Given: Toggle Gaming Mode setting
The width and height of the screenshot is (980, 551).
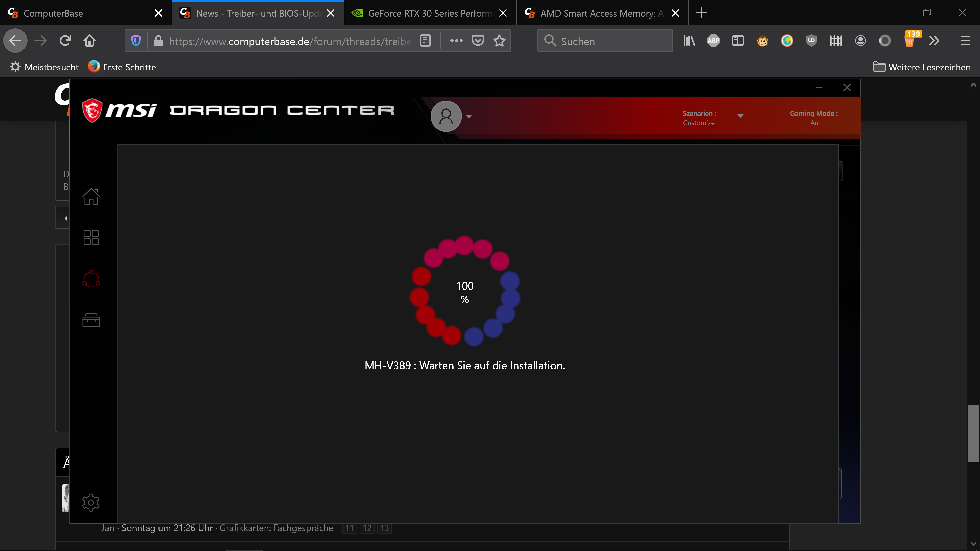Looking at the screenshot, I should pos(814,118).
